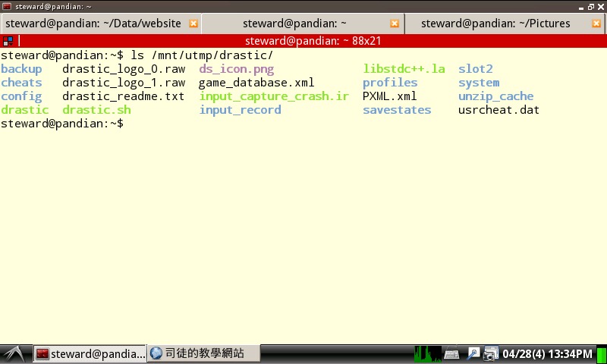Click the unzip_cache directory name
The height and width of the screenshot is (364, 607).
[x=496, y=97]
